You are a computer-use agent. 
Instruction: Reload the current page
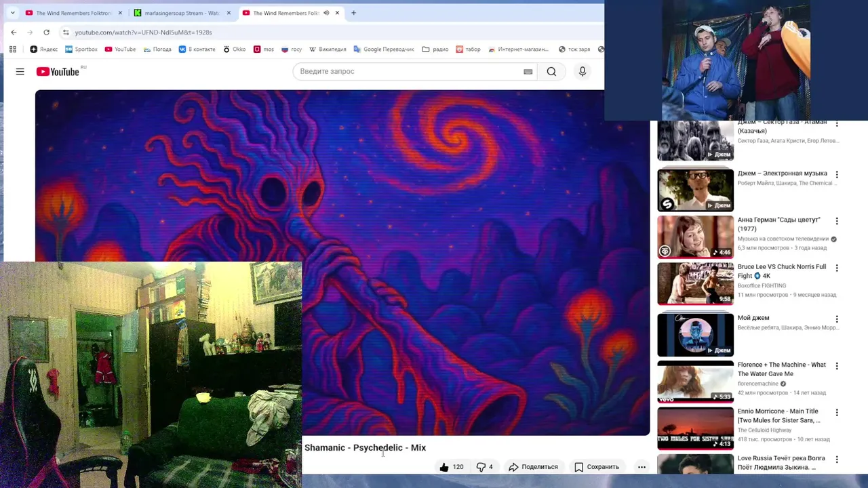(46, 32)
